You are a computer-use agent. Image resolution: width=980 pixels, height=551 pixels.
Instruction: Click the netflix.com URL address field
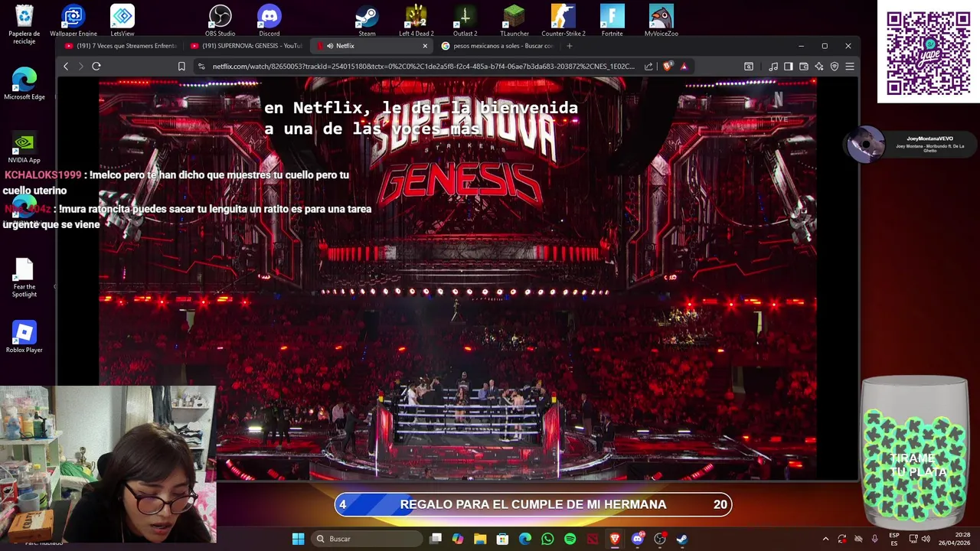pos(423,67)
